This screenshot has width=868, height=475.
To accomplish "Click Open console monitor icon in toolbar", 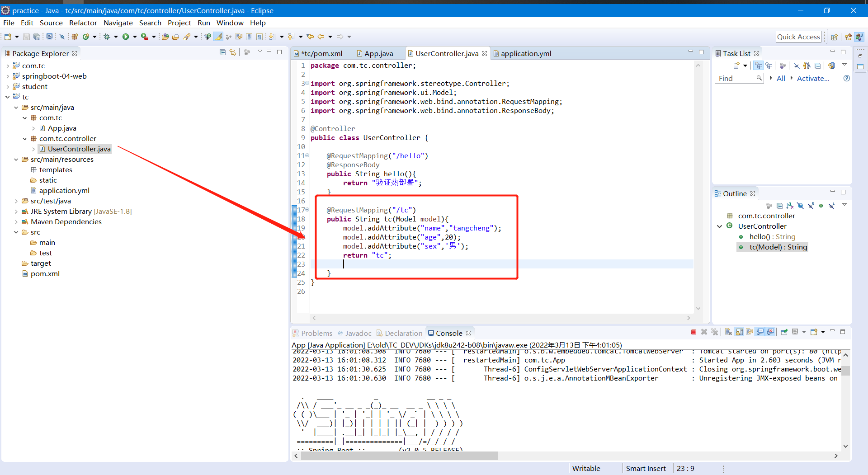I will 49,37.
